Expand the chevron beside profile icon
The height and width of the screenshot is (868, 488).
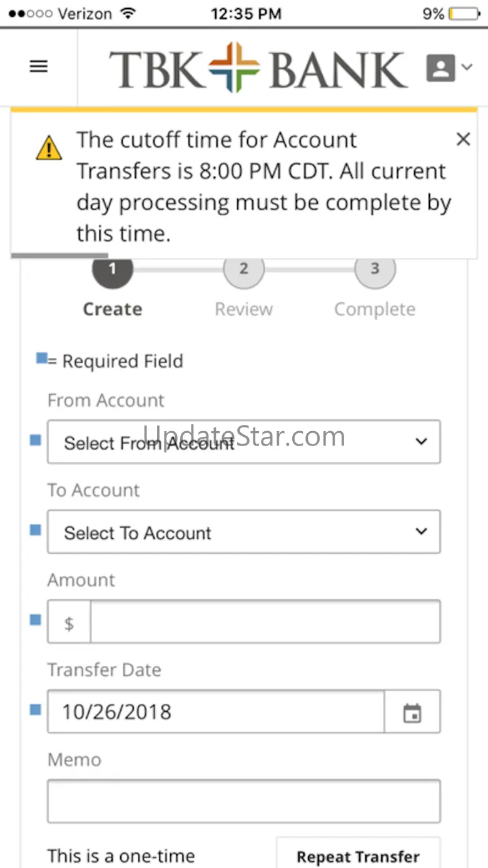467,66
